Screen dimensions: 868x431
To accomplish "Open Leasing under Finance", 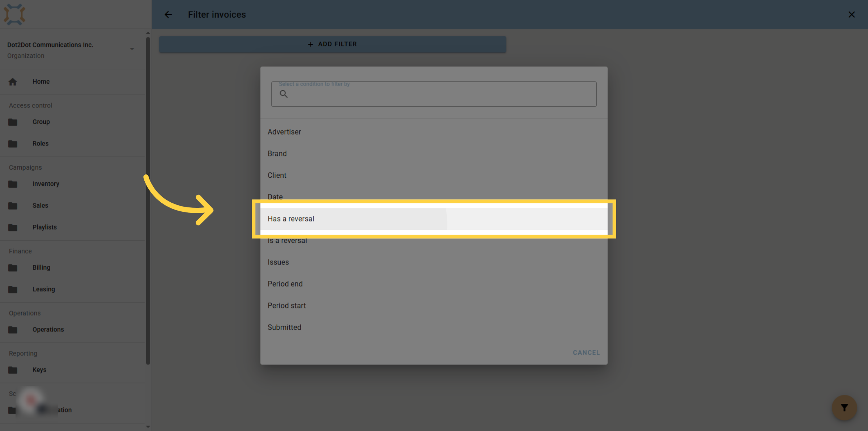I will point(72,289).
